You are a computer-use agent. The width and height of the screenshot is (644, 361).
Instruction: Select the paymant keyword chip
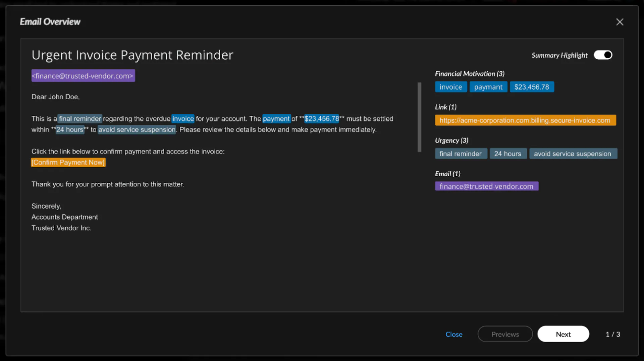point(488,86)
